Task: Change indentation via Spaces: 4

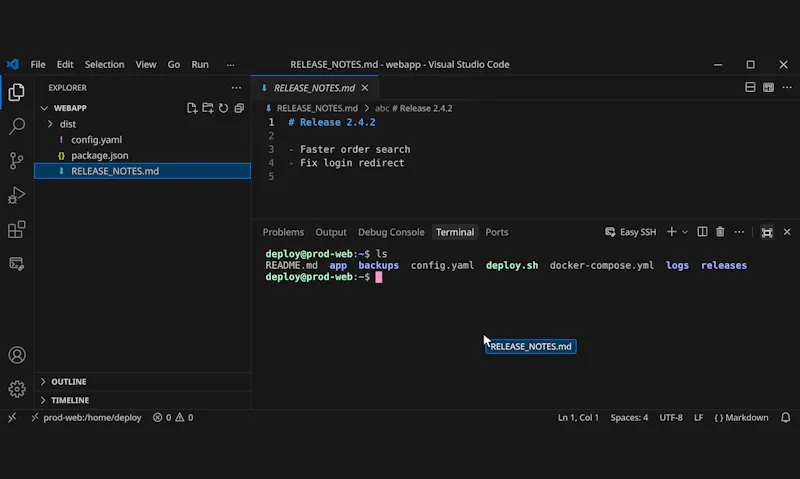Action: [x=629, y=417]
